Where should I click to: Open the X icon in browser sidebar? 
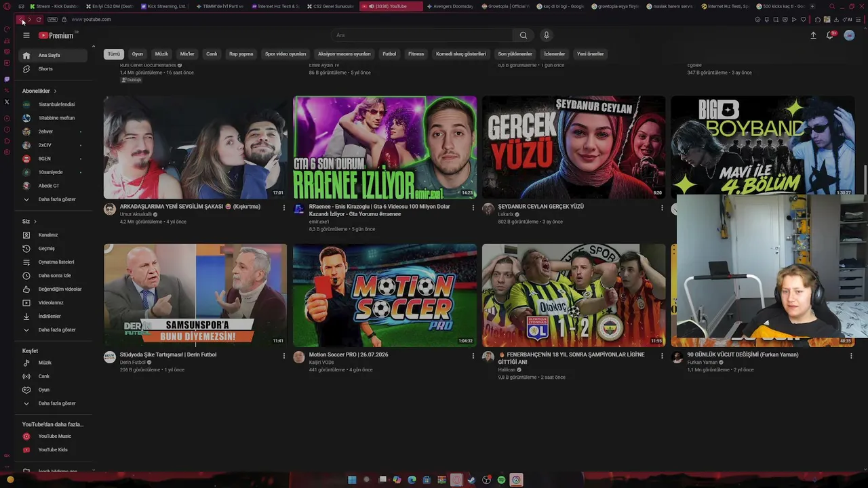pos(7,102)
